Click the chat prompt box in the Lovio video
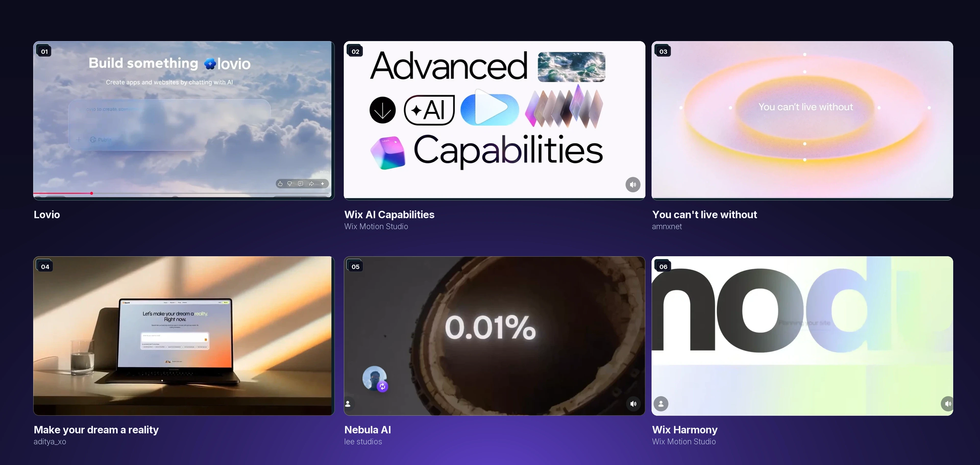980x465 pixels. (x=169, y=125)
